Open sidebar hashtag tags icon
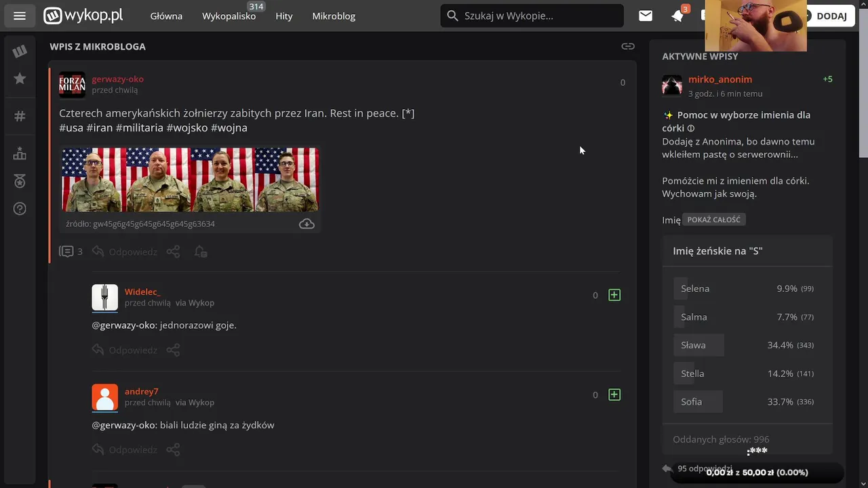The height and width of the screenshot is (488, 868). (x=20, y=116)
